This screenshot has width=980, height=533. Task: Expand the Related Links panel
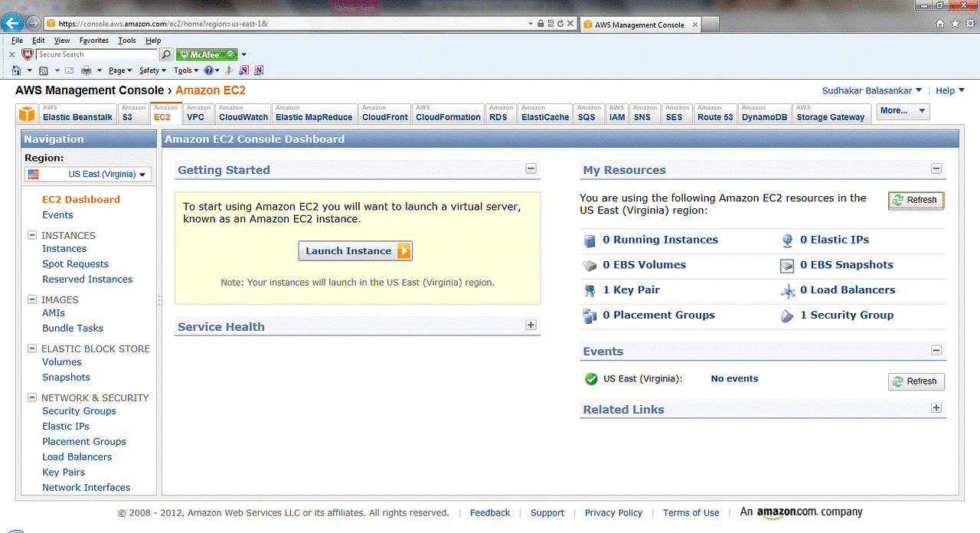936,407
